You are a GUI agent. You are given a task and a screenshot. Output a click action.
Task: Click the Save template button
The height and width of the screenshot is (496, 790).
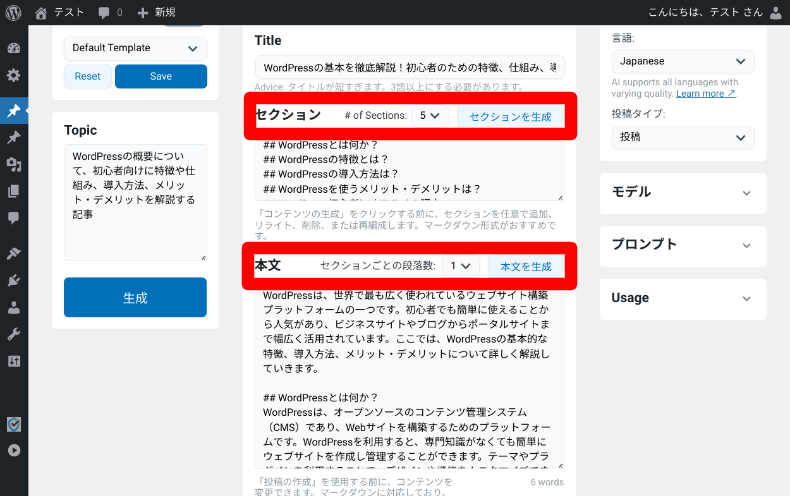(x=161, y=76)
